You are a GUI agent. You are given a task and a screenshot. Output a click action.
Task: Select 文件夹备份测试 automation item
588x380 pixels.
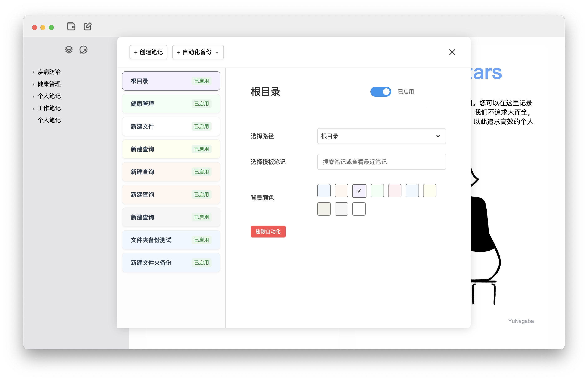point(171,240)
